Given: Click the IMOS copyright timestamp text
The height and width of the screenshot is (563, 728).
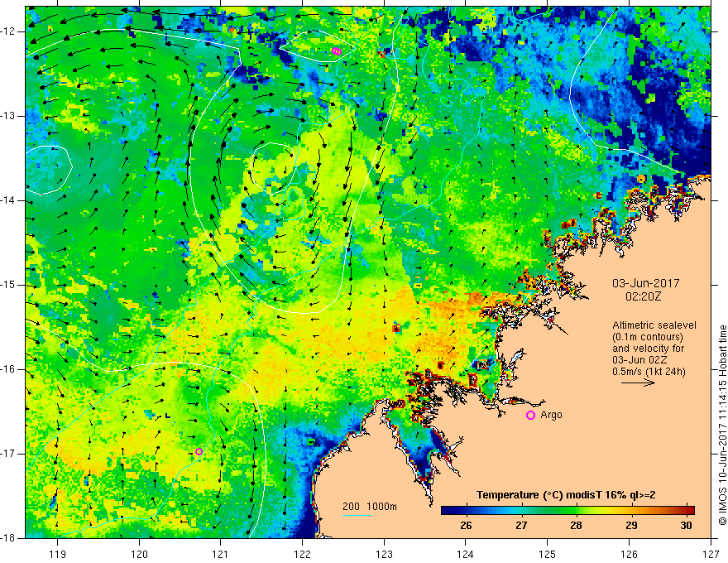Looking at the screenshot, I should 722,425.
